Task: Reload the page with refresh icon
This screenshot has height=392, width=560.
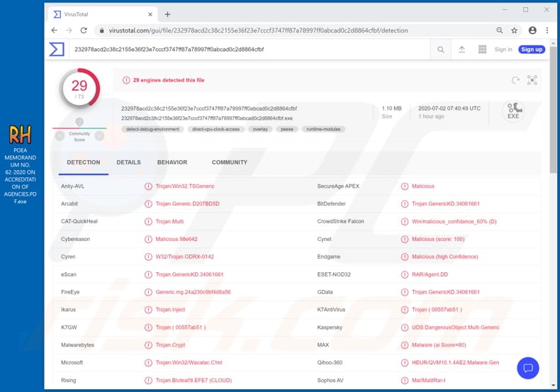Action: tap(84, 30)
